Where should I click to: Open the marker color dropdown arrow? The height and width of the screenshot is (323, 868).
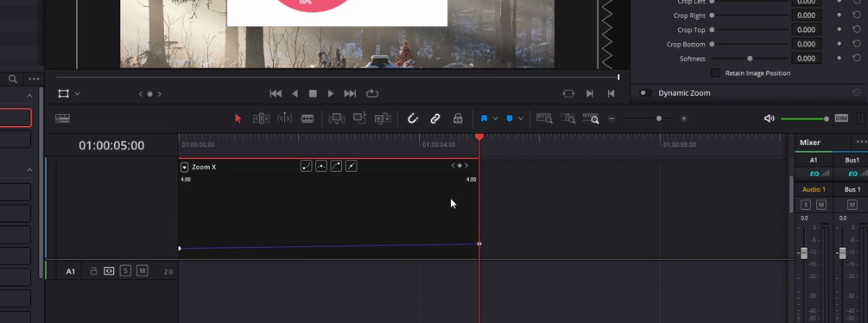point(520,118)
